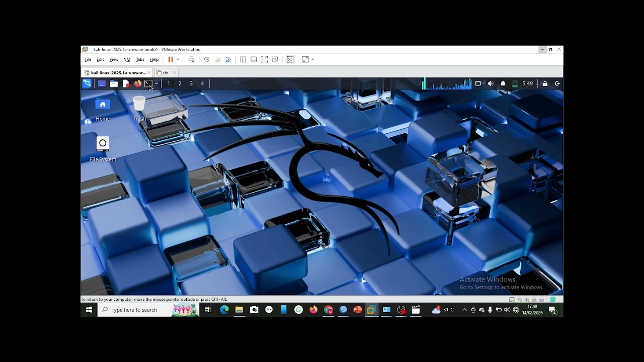Expand the terminal launcher dropdown arrow
The height and width of the screenshot is (362, 644).
(156, 83)
